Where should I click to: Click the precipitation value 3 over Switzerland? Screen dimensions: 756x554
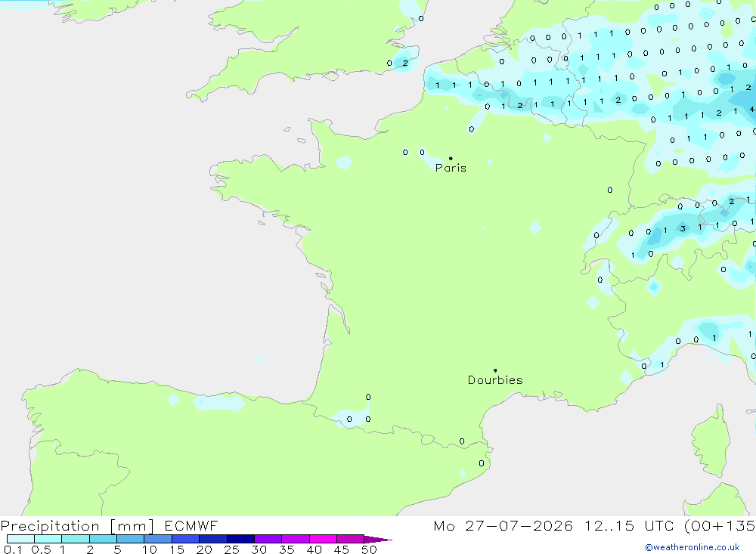point(683,228)
